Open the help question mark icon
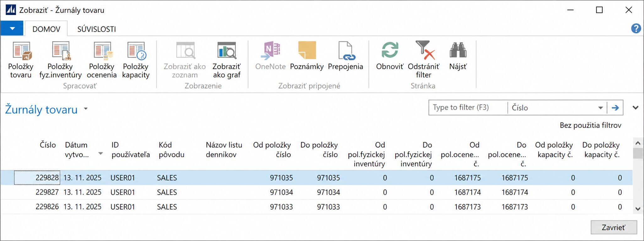644x241 pixels. point(636,29)
